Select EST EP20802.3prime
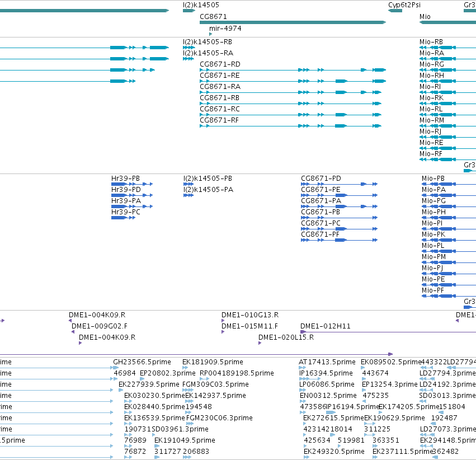The width and height of the screenshot is (476, 460). (x=142, y=379)
